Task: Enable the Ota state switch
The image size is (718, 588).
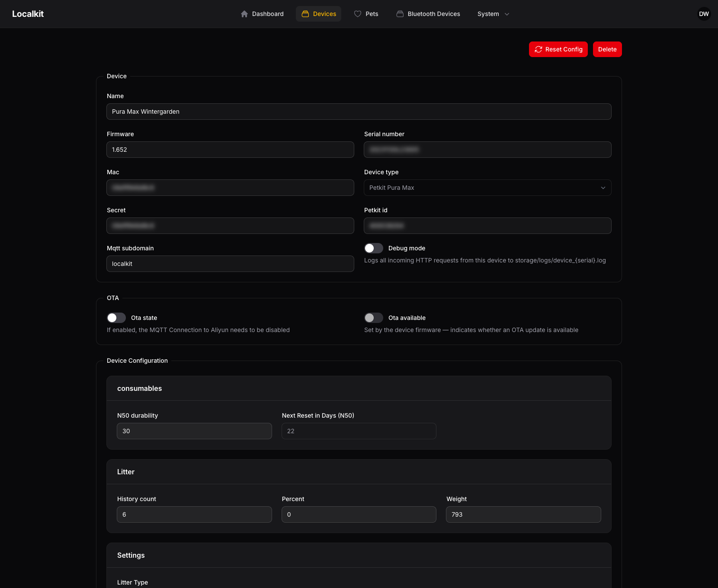Action: [x=116, y=318]
